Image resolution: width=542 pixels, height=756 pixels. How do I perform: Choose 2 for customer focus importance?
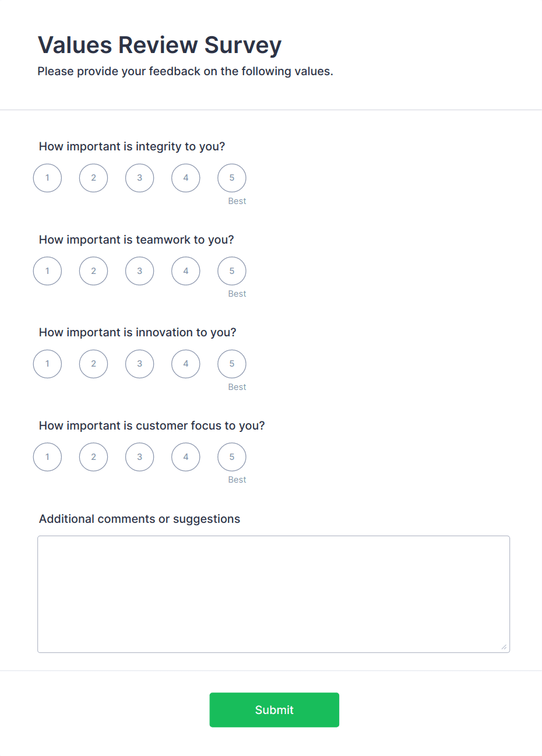pos(93,457)
